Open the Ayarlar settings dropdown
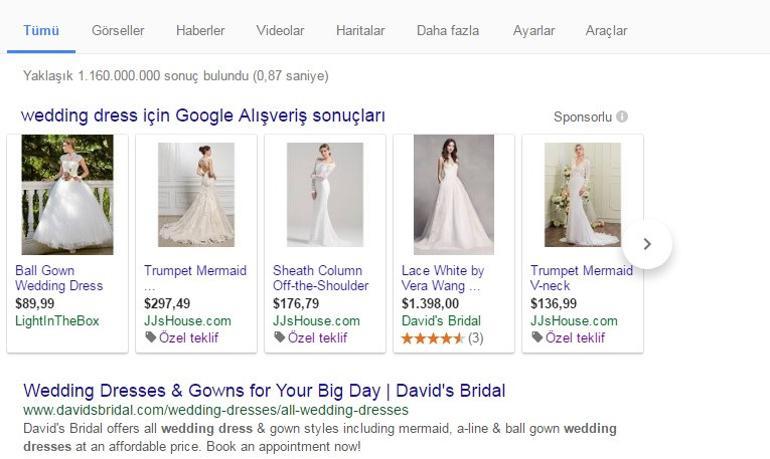The width and height of the screenshot is (770, 459). tap(533, 31)
